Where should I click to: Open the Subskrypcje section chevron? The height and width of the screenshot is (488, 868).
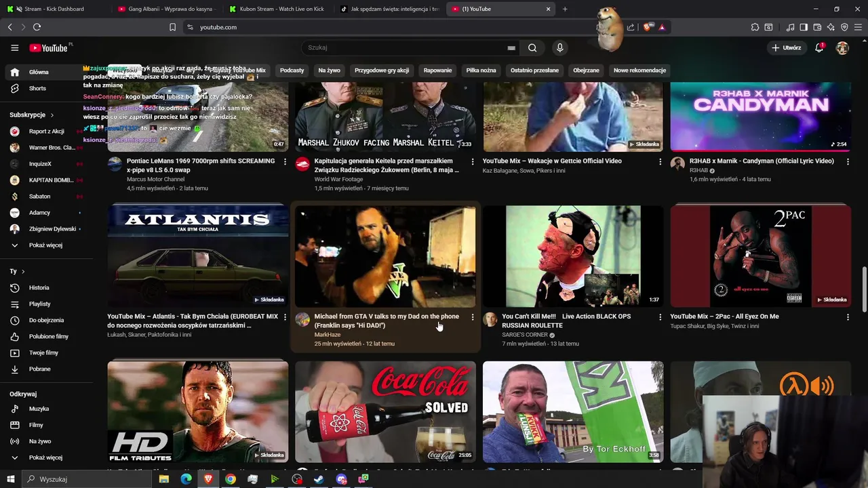[x=52, y=115]
